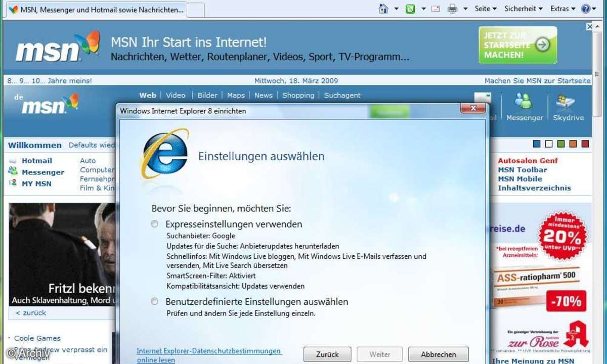Click the de msn logo in the header

[x=47, y=103]
